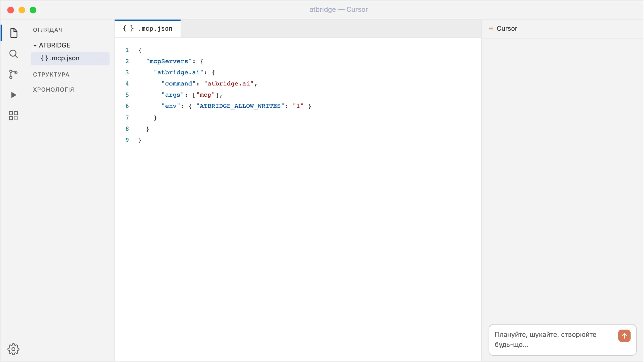
Task: Open the Source Control branch icon
Action: coord(13,74)
